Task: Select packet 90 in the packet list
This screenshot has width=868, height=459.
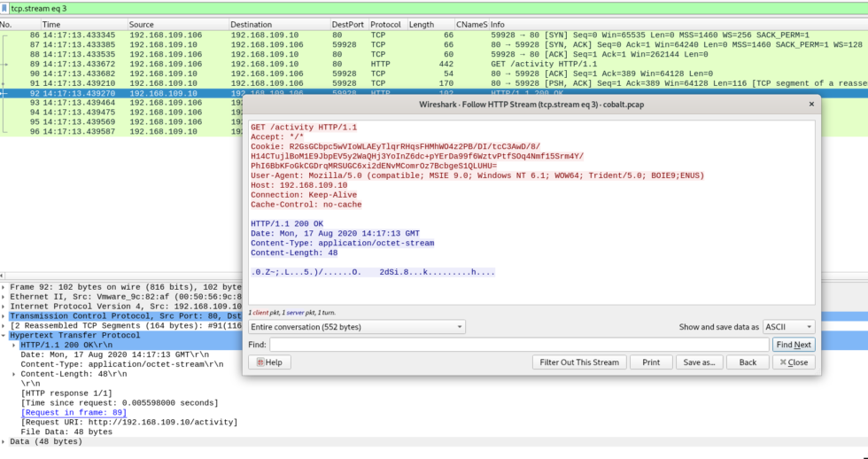Action: coord(434,74)
